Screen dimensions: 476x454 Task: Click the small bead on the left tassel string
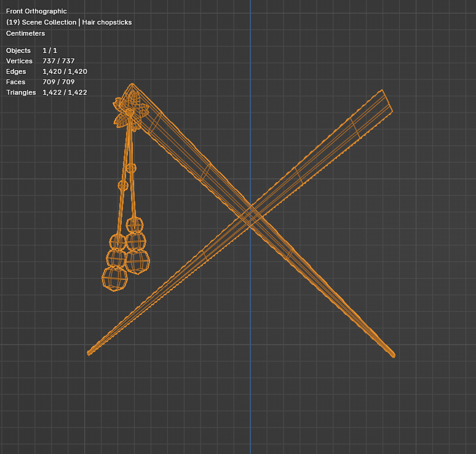pos(123,185)
